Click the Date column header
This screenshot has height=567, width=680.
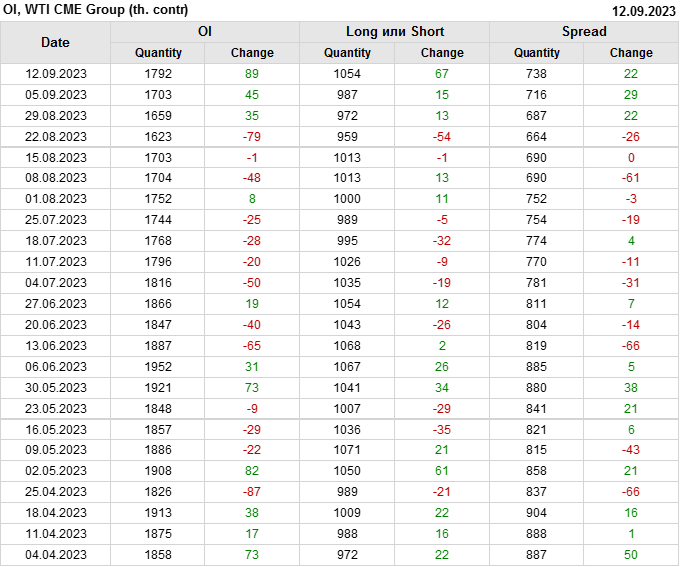point(55,42)
